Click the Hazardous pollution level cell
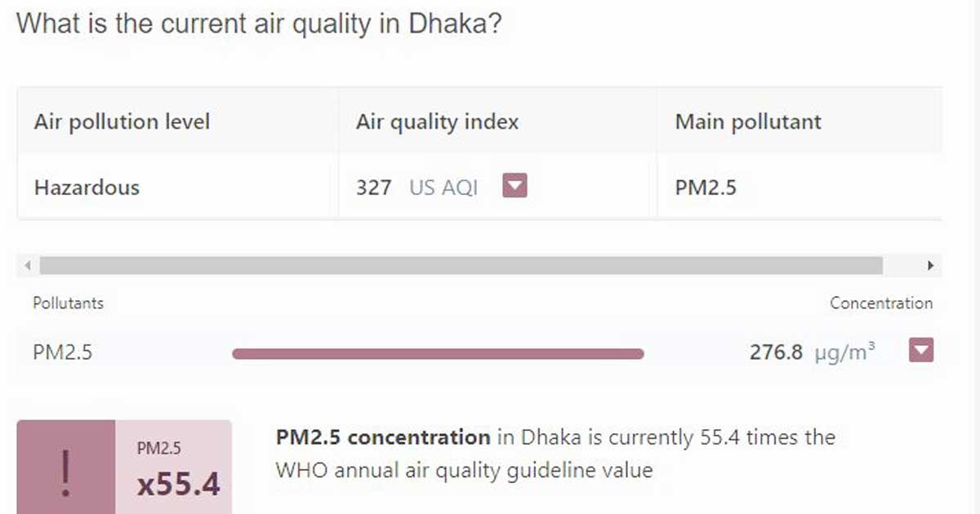This screenshot has width=980, height=514. (x=87, y=188)
